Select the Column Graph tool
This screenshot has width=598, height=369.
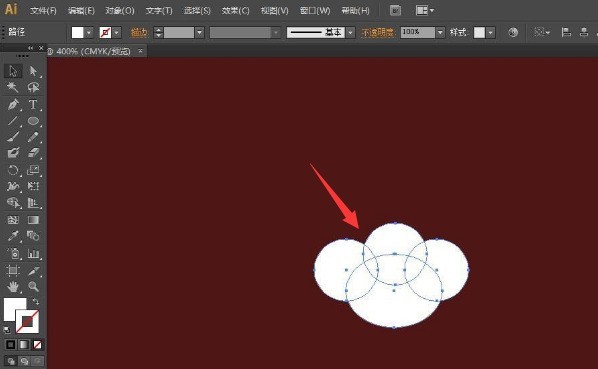33,253
